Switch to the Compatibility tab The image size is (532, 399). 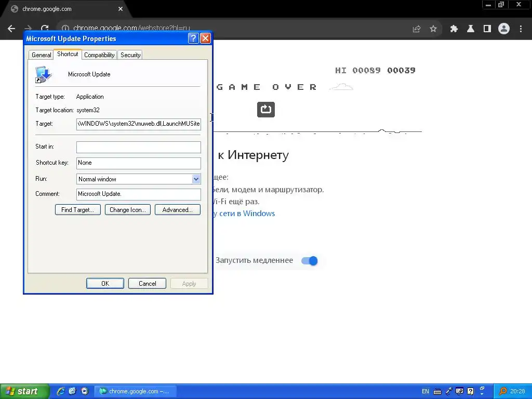click(x=99, y=55)
